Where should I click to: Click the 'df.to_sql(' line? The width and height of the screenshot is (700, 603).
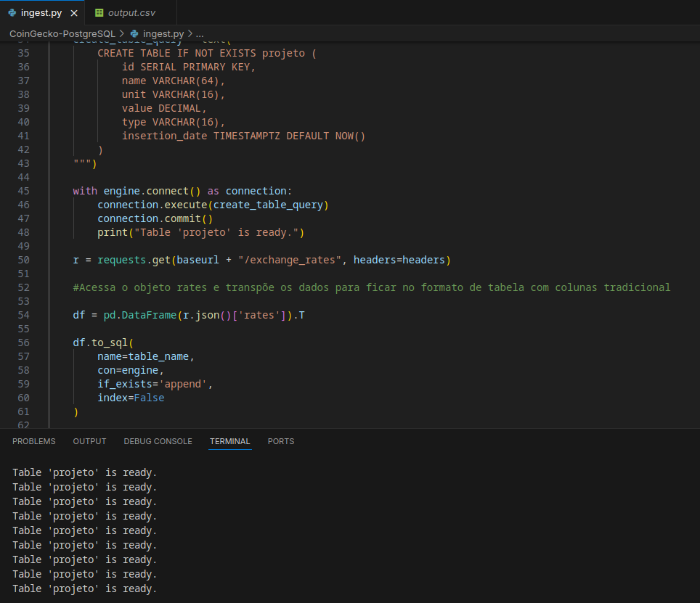(103, 342)
